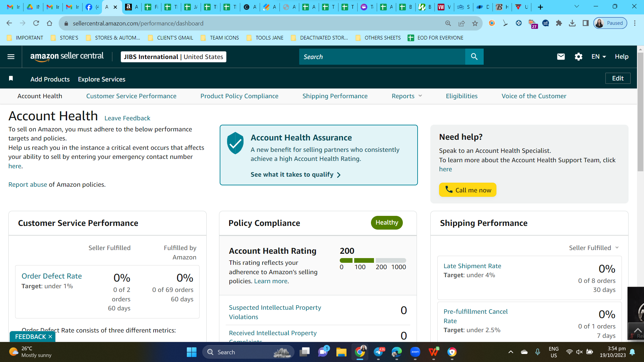Open a new browser tab

coord(540,7)
